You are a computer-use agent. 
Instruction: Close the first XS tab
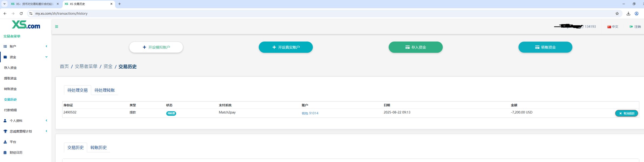click(x=57, y=4)
